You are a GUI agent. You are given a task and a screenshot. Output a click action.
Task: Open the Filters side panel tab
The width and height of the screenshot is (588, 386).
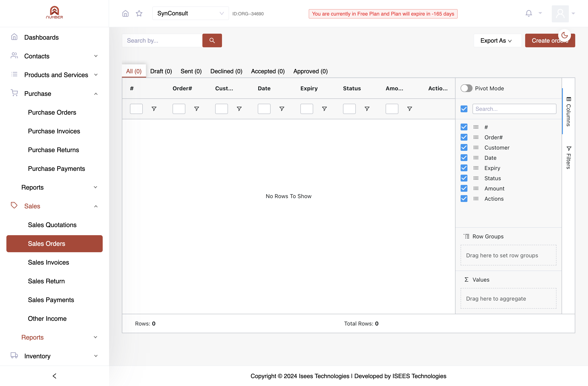[568, 158]
